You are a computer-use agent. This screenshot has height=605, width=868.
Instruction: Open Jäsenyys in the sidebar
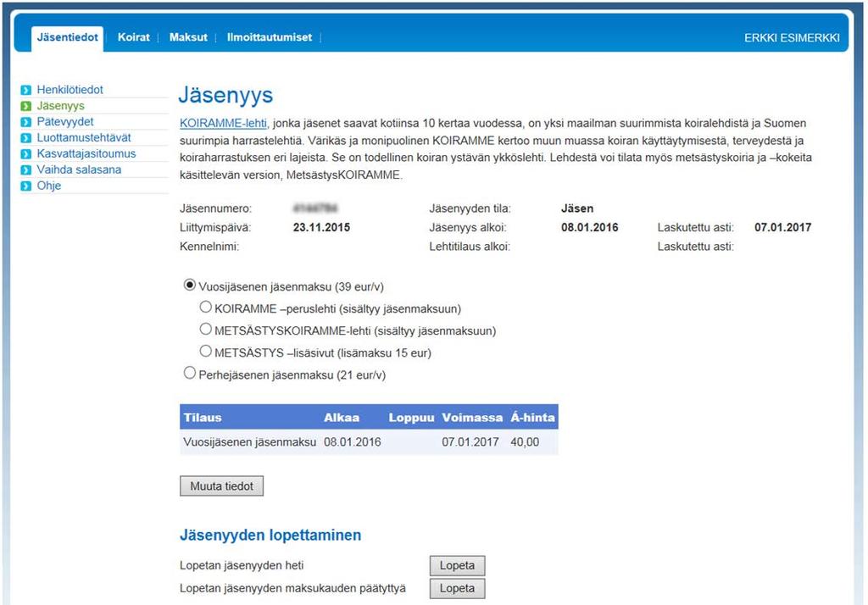coord(60,106)
